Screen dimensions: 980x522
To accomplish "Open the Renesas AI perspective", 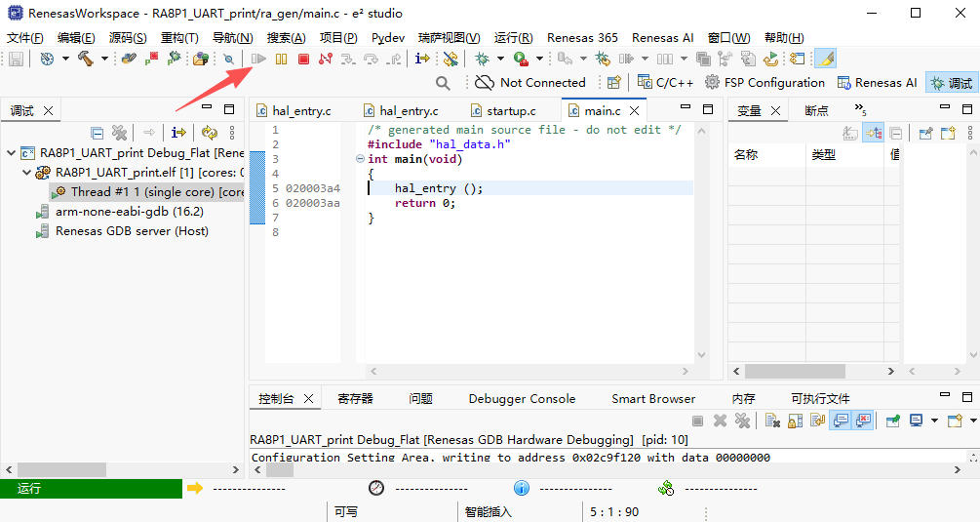I will pos(877,83).
